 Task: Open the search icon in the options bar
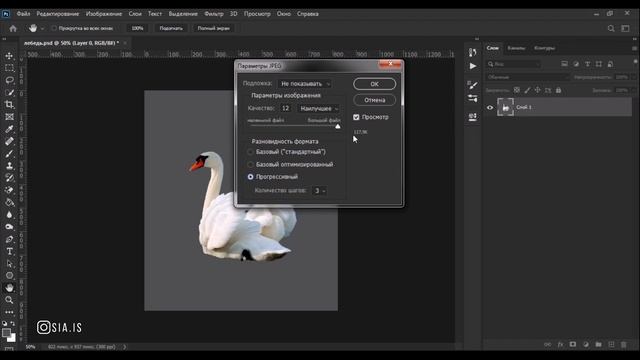pyautogui.click(x=611, y=29)
